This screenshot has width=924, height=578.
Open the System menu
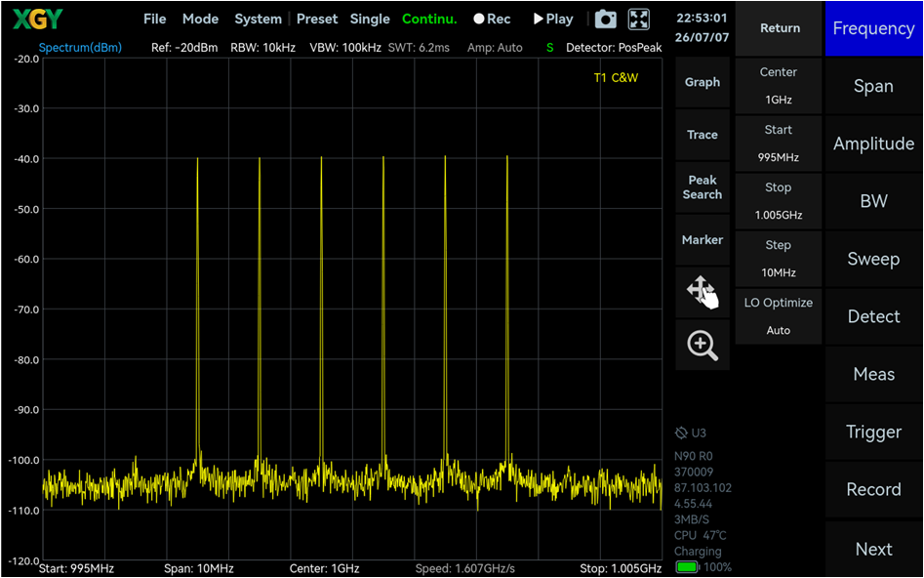point(259,19)
